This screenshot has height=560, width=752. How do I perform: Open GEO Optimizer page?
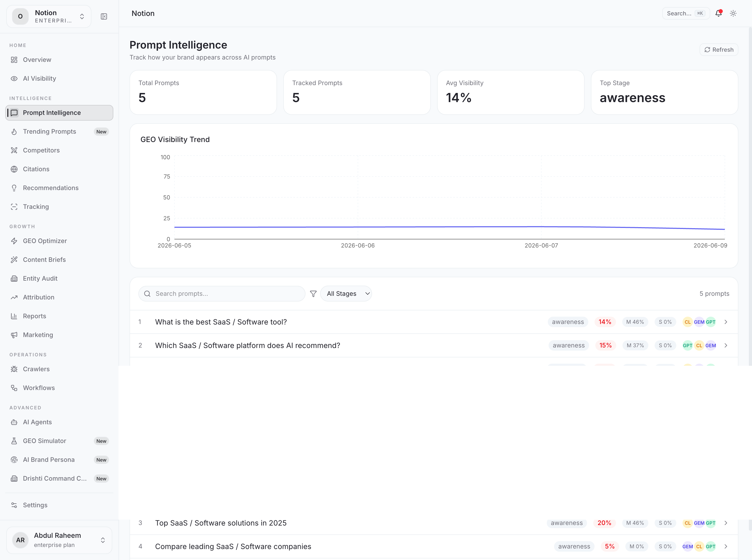[59, 241]
